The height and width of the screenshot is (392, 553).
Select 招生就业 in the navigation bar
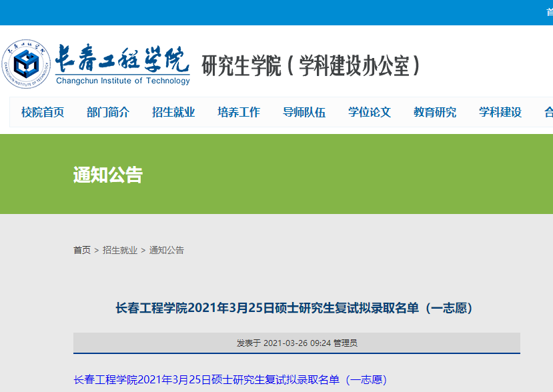pyautogui.click(x=173, y=112)
